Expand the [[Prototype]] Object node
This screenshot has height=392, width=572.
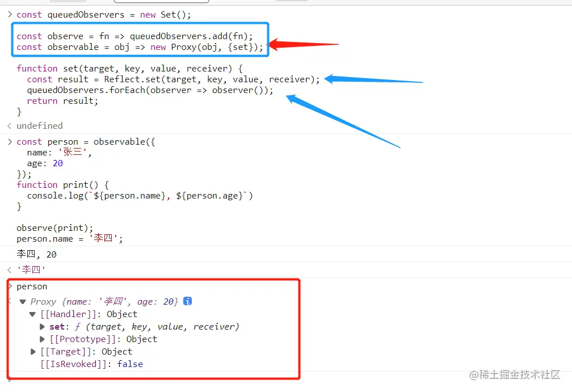click(x=42, y=339)
